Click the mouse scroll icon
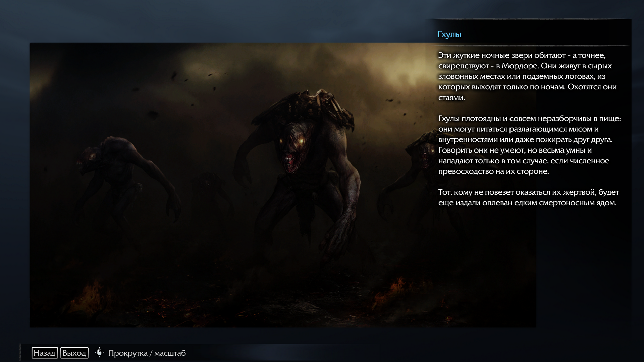Image resolution: width=644 pixels, height=362 pixels. pos(99,352)
